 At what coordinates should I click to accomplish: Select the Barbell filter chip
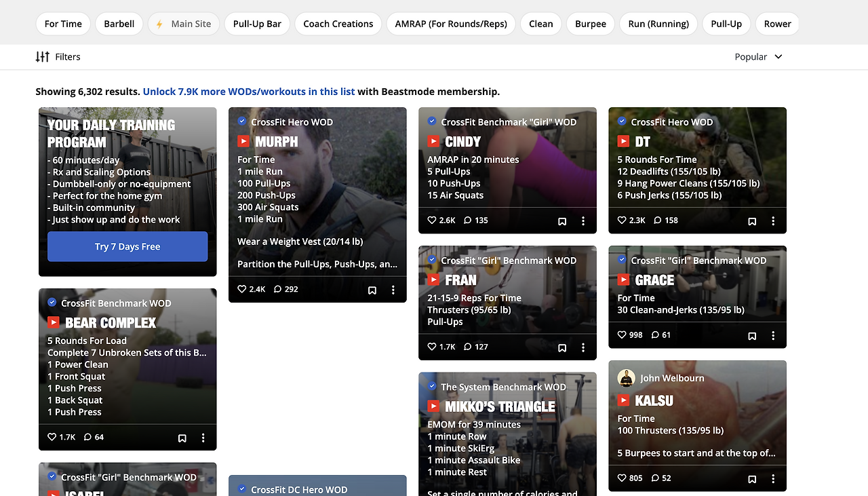coord(119,24)
